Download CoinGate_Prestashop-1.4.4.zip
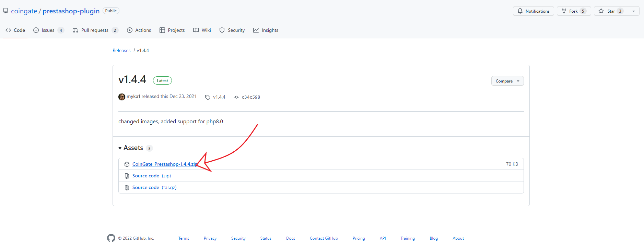This screenshot has width=644, height=251. click(165, 164)
